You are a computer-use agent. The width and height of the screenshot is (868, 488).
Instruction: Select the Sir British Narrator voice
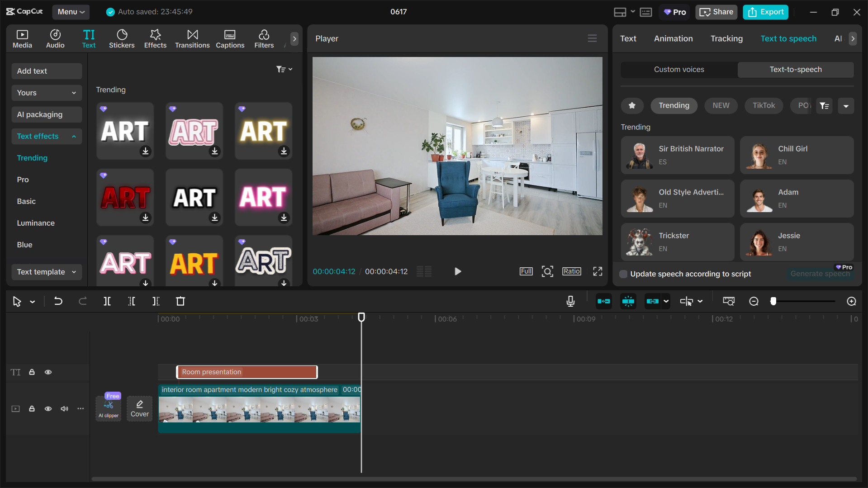(677, 155)
